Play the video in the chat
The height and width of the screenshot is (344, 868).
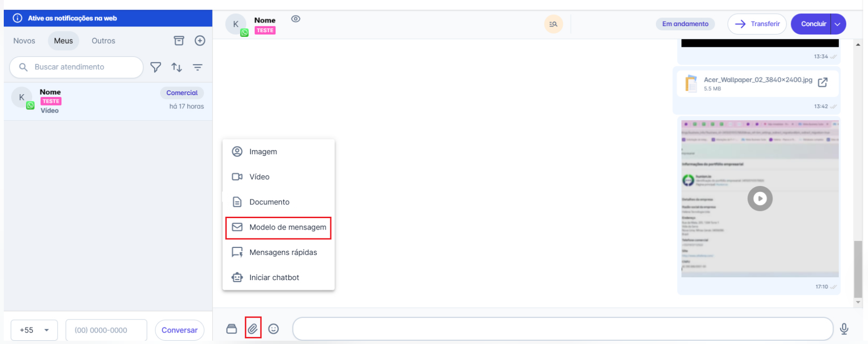pyautogui.click(x=760, y=199)
